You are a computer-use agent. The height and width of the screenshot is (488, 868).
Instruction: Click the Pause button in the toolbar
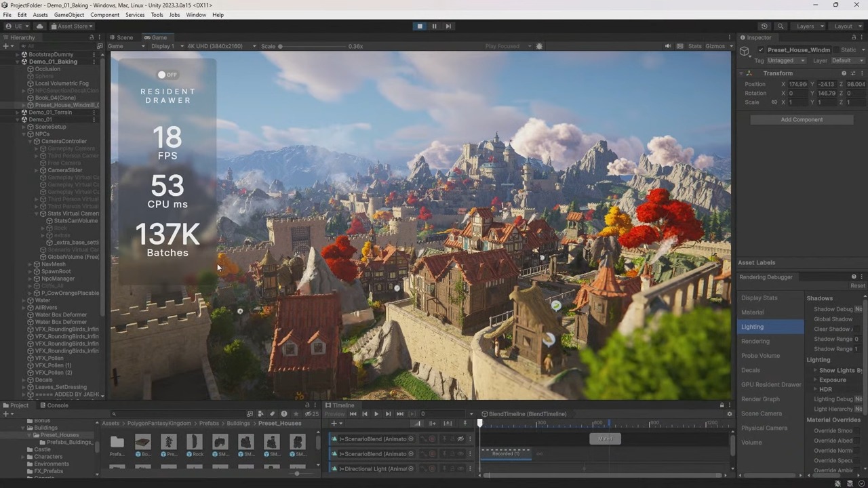tap(434, 26)
